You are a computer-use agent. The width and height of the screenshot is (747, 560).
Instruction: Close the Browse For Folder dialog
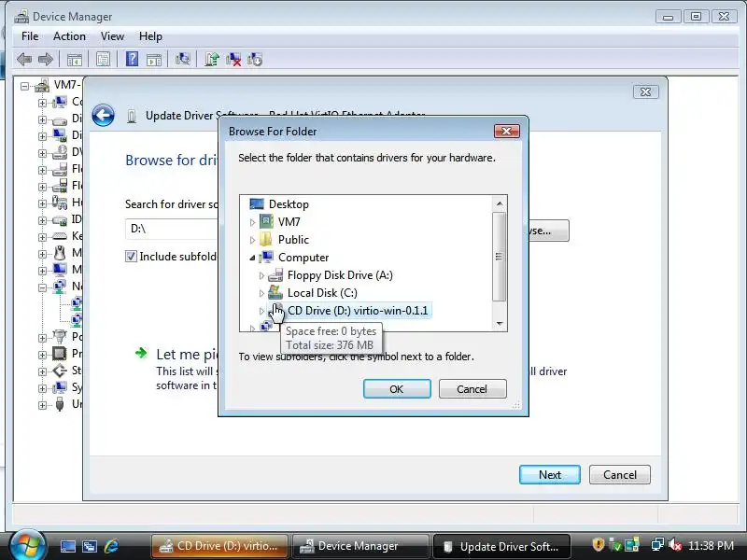tap(506, 131)
